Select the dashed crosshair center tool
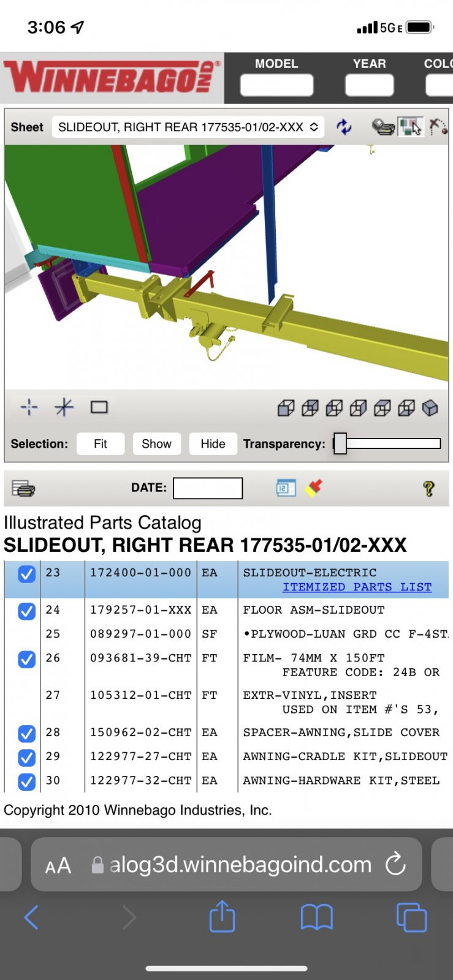 pos(29,407)
